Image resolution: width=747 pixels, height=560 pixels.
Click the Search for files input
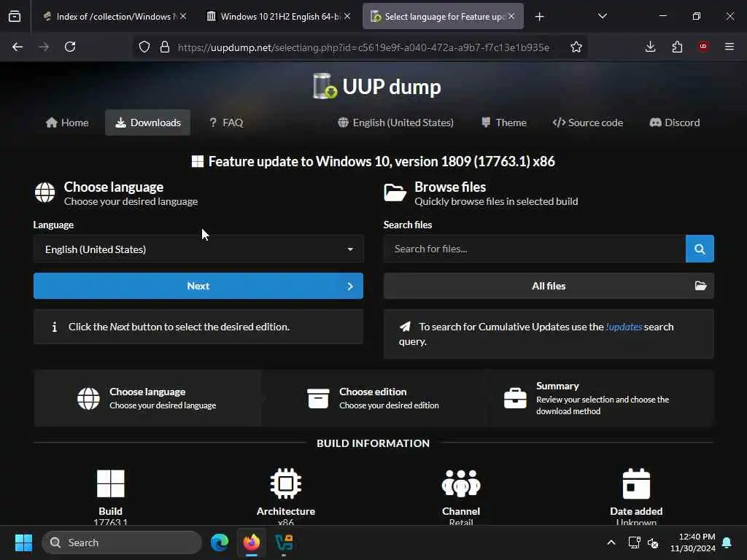tap(535, 249)
